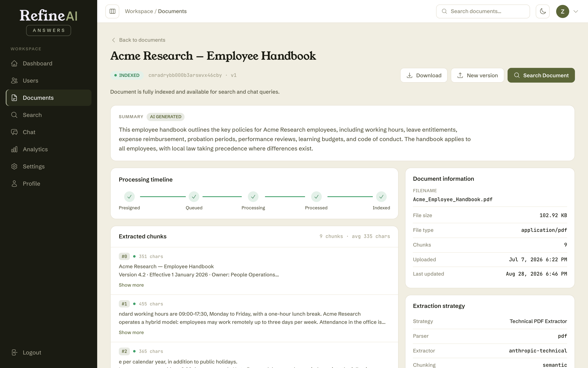Click the anthropic-technical extractor value
This screenshot has width=588, height=368.
[x=538, y=351]
